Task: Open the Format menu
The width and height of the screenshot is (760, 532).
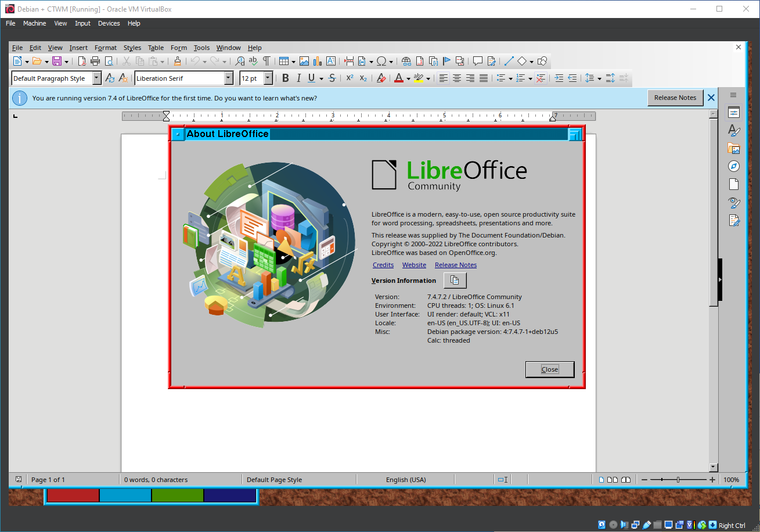Action: [105, 48]
